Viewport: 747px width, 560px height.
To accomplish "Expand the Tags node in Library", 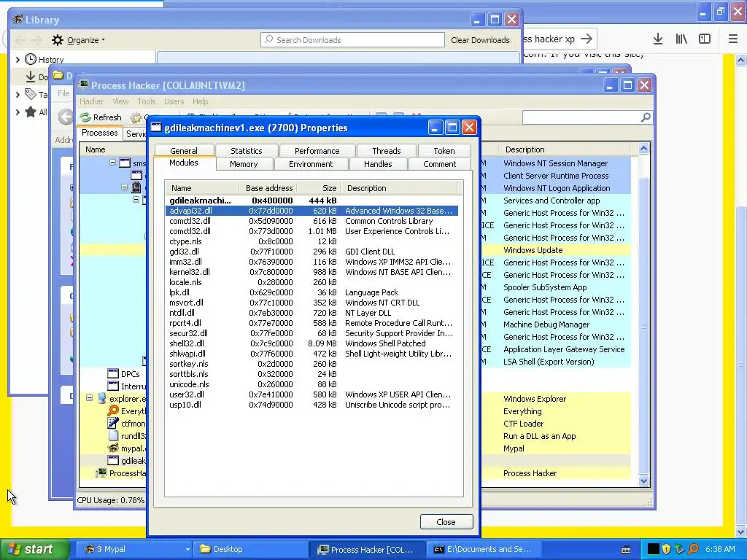I will pyautogui.click(x=18, y=94).
